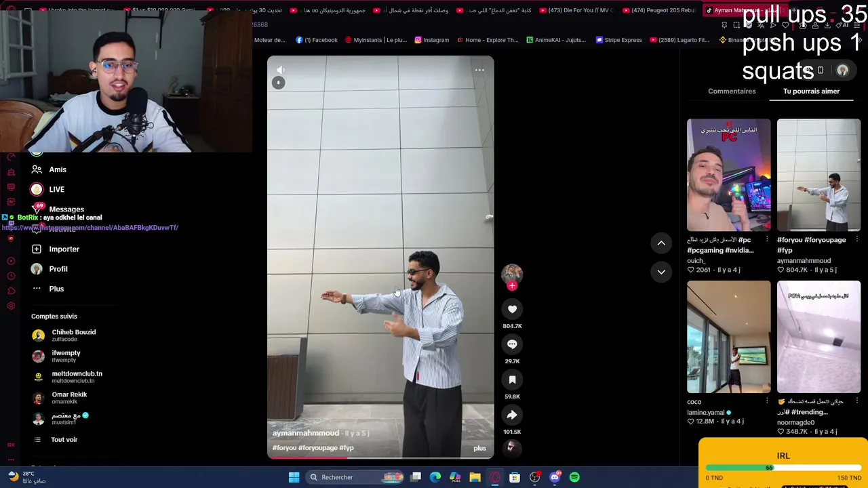Click the #fyp hashtag in the caption
The image size is (868, 488).
[x=347, y=448]
